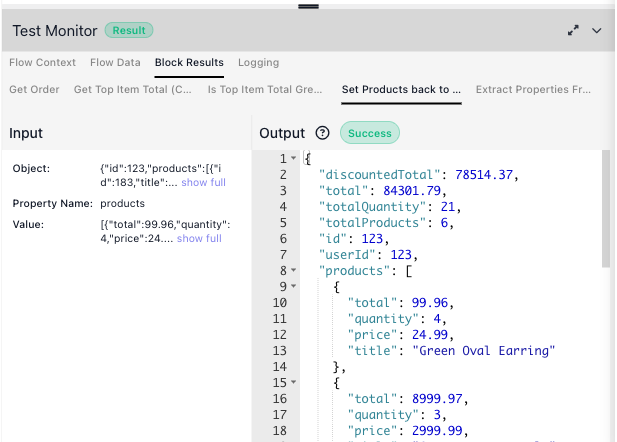Click the total value 99.96
617x442 pixels.
point(430,303)
